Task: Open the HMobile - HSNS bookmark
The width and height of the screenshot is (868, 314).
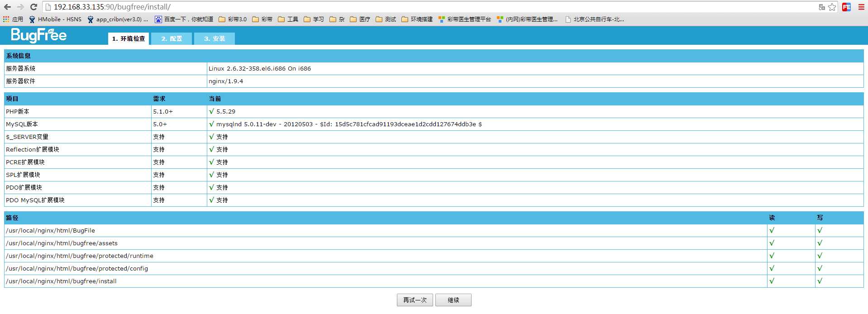Action: pos(55,19)
